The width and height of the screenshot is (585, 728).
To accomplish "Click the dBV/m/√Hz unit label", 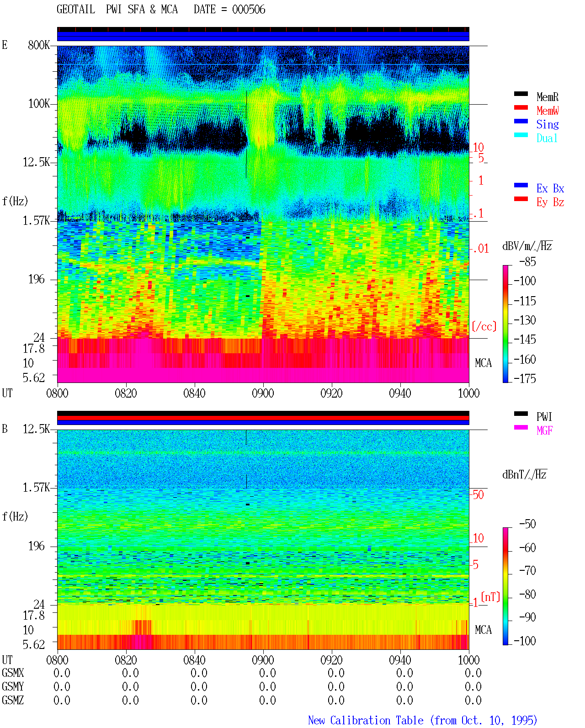I will [x=527, y=246].
